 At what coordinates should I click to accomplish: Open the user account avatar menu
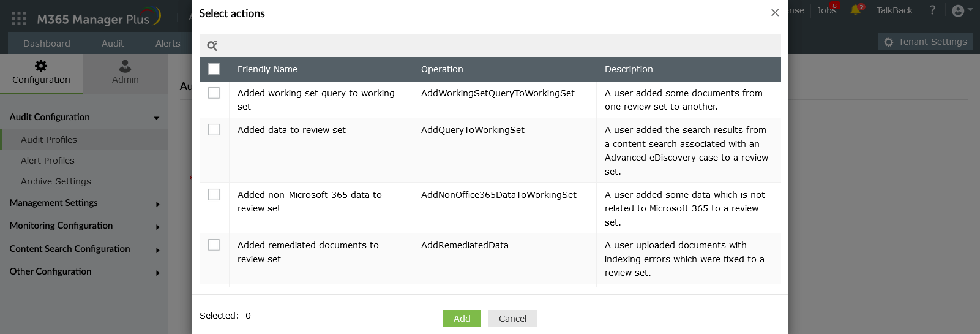[959, 10]
